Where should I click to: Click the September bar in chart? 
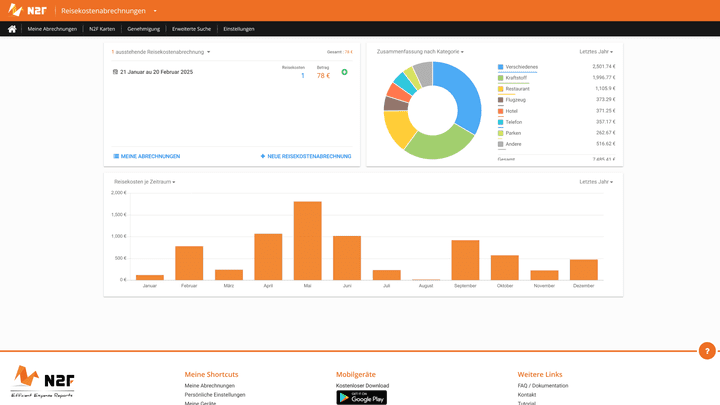coord(465,260)
